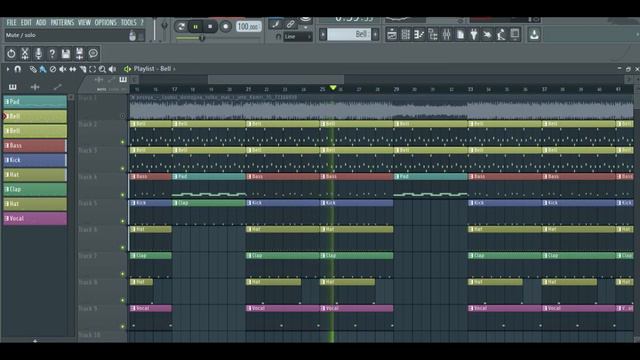Open the FILE menu
640x360 pixels.
pyautogui.click(x=11, y=23)
